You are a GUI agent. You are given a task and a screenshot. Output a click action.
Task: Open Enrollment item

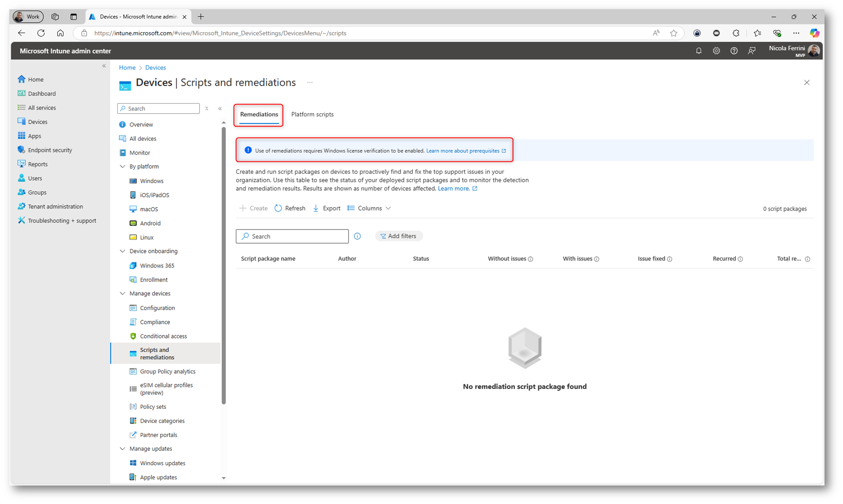tap(153, 279)
